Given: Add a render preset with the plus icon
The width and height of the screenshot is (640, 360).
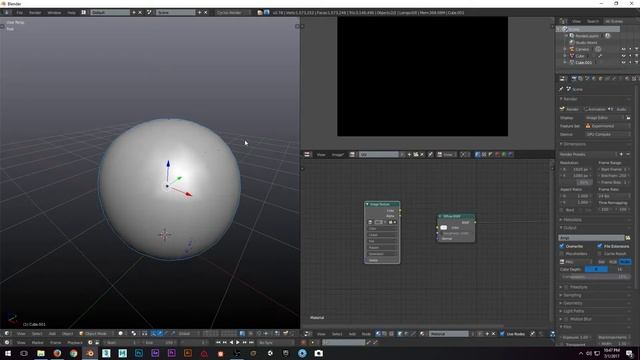Looking at the screenshot, I should (x=622, y=154).
